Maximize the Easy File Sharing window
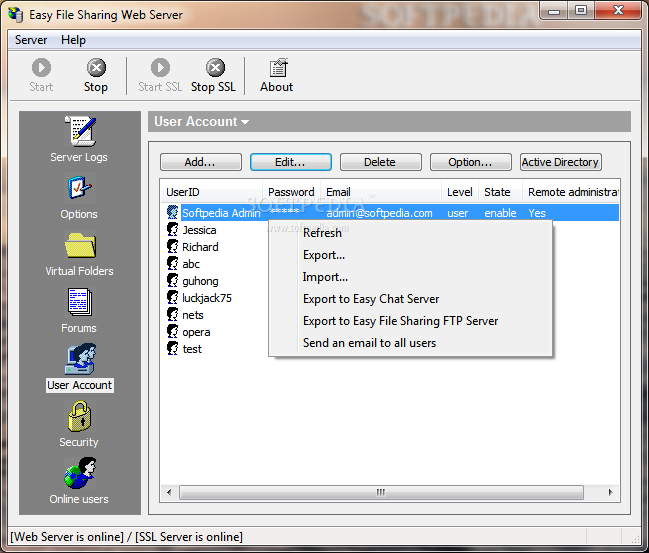This screenshot has height=553, width=649. 581,10
